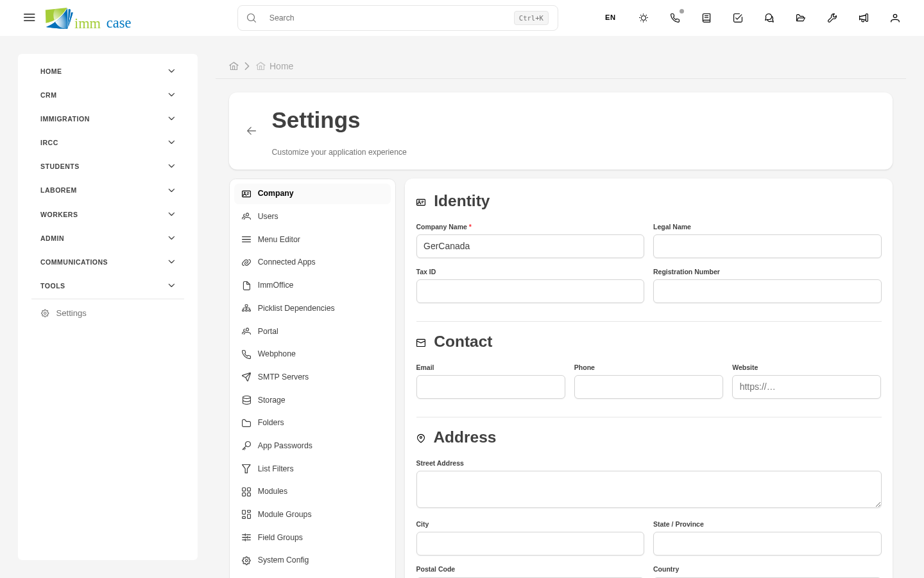This screenshot has width=924, height=578.
Task: Open the Modules settings tab
Action: pos(312,491)
